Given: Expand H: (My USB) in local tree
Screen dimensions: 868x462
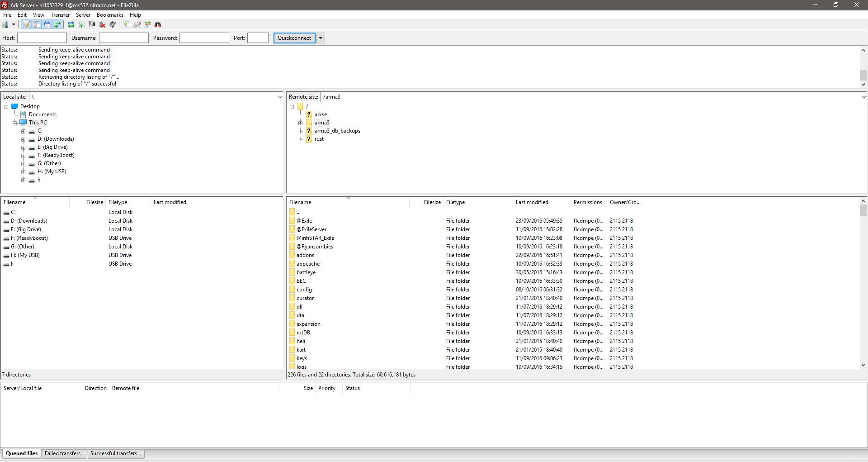Looking at the screenshot, I should pos(24,172).
